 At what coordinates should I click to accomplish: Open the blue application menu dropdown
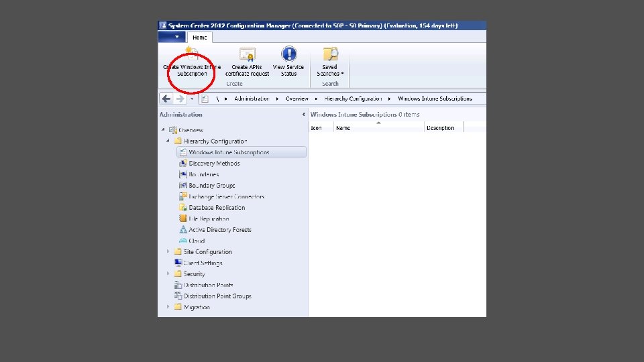pyautogui.click(x=172, y=37)
